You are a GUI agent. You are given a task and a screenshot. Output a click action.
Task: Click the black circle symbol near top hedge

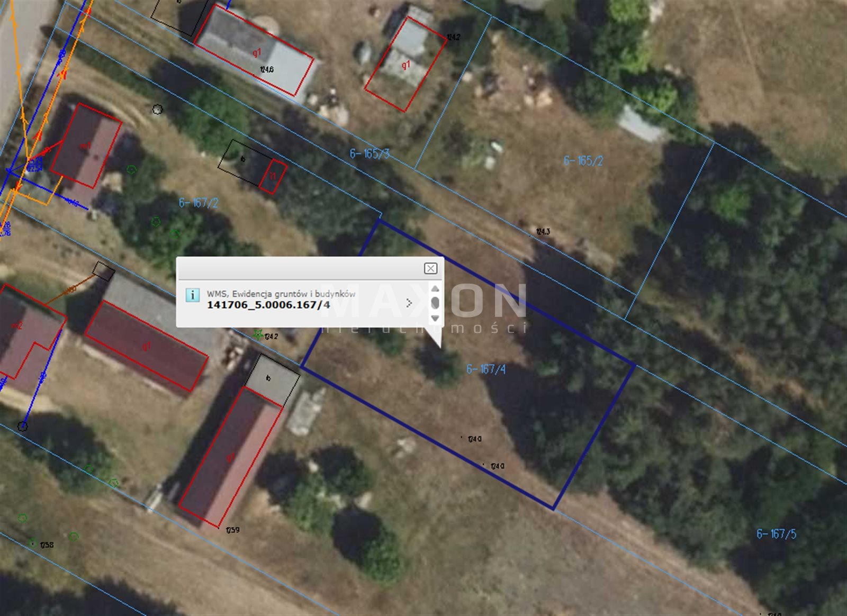(157, 110)
